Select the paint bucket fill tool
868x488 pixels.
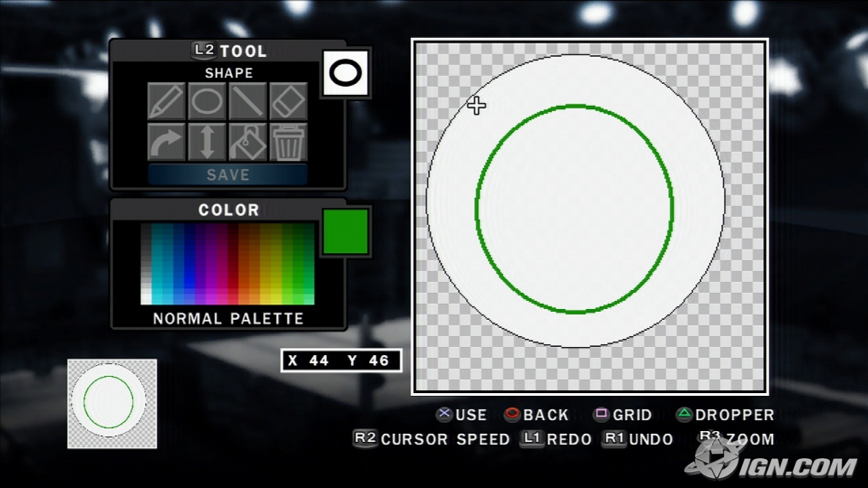point(248,142)
